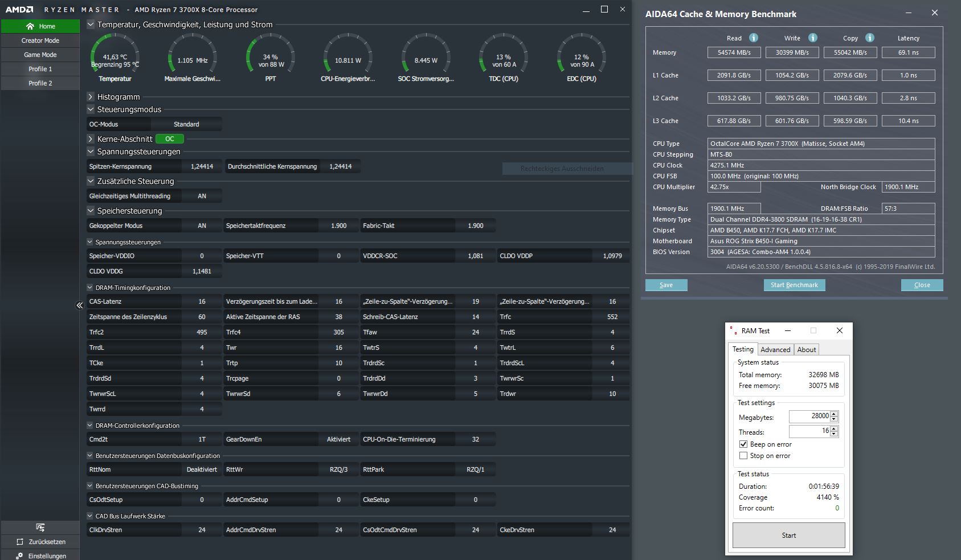Click the CAS-Latenz value 16
This screenshot has width=961, height=560.
(x=202, y=301)
